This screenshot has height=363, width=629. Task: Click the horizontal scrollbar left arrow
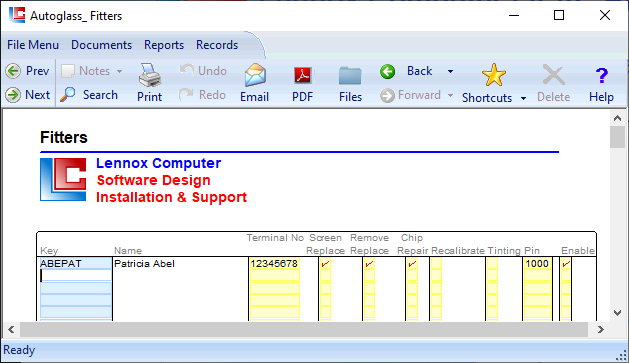[x=11, y=330]
